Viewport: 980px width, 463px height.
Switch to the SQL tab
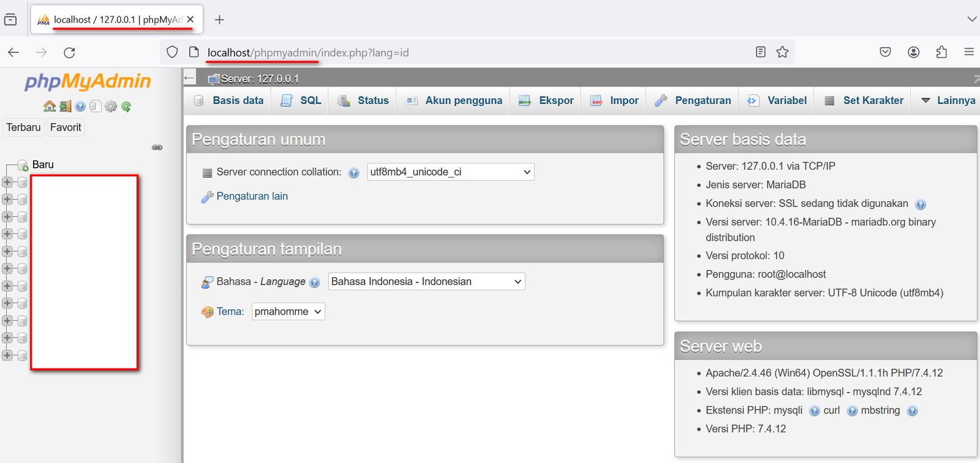point(301,100)
